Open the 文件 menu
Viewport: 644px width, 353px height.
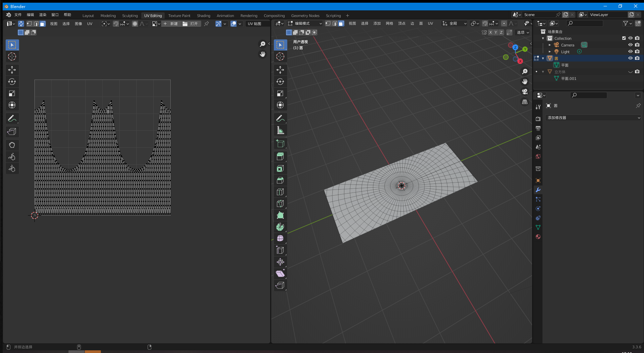click(18, 15)
